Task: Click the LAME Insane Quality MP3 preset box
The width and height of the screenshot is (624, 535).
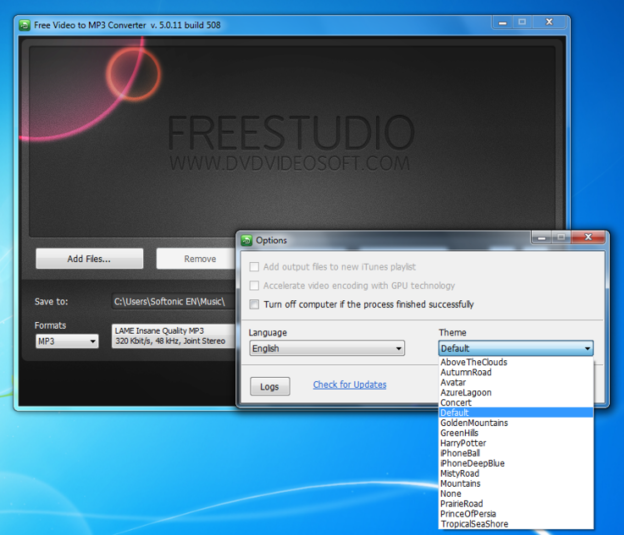Action: [x=174, y=336]
